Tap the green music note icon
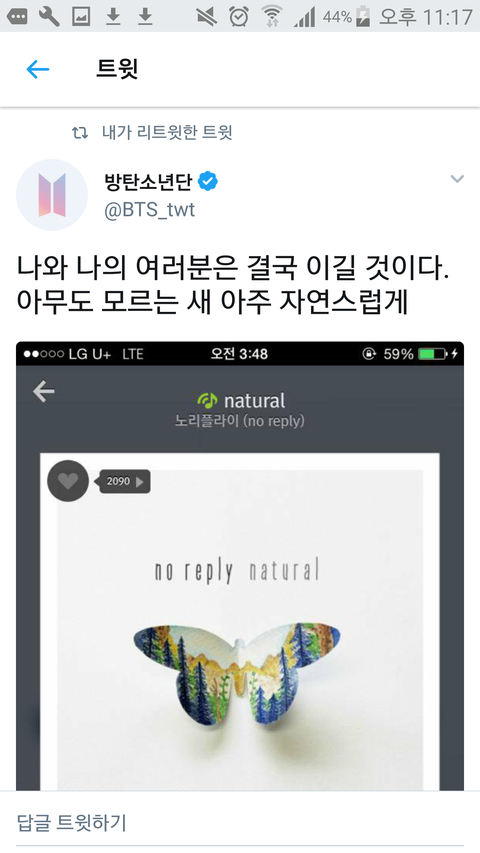 pyautogui.click(x=207, y=400)
